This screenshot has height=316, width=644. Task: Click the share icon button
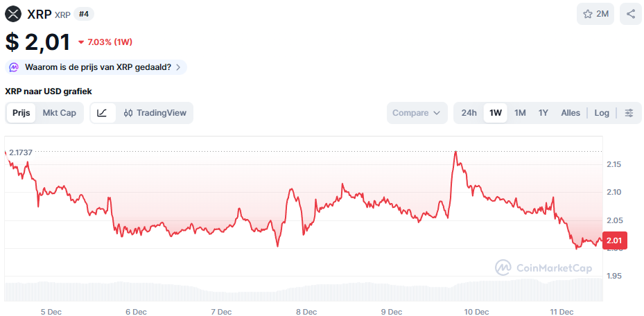[631, 14]
